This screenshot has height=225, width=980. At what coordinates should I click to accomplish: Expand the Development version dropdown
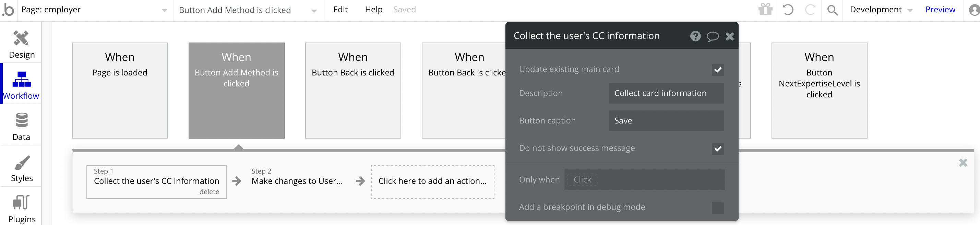(910, 10)
